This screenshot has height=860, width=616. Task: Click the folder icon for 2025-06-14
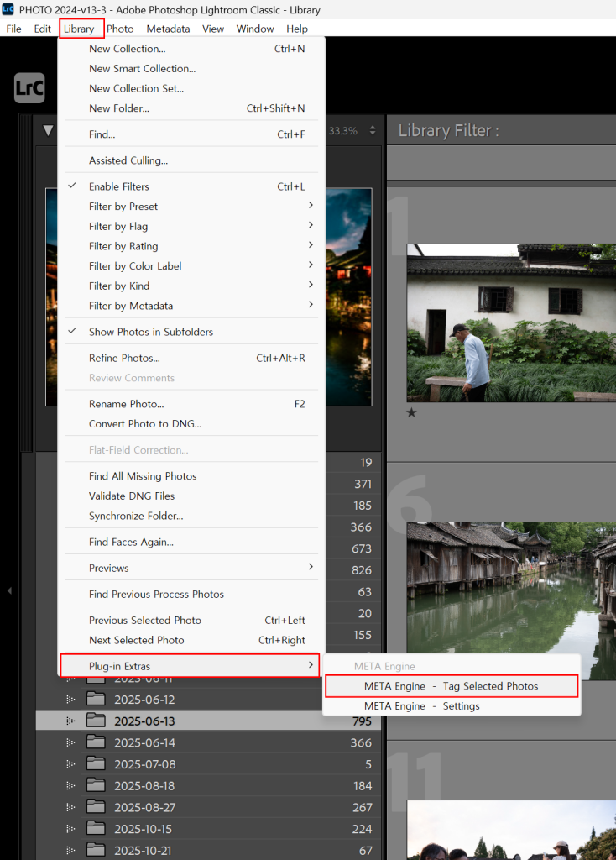point(97,742)
